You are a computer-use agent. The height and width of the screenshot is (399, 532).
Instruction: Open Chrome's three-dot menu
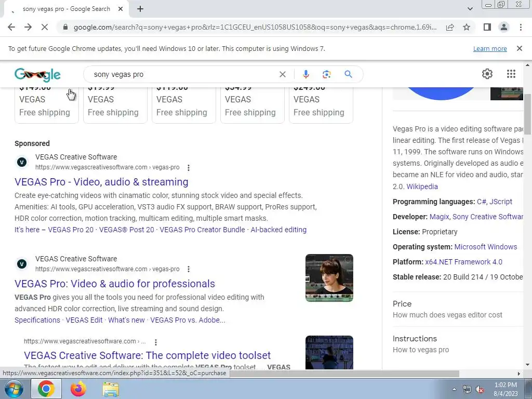click(521, 27)
